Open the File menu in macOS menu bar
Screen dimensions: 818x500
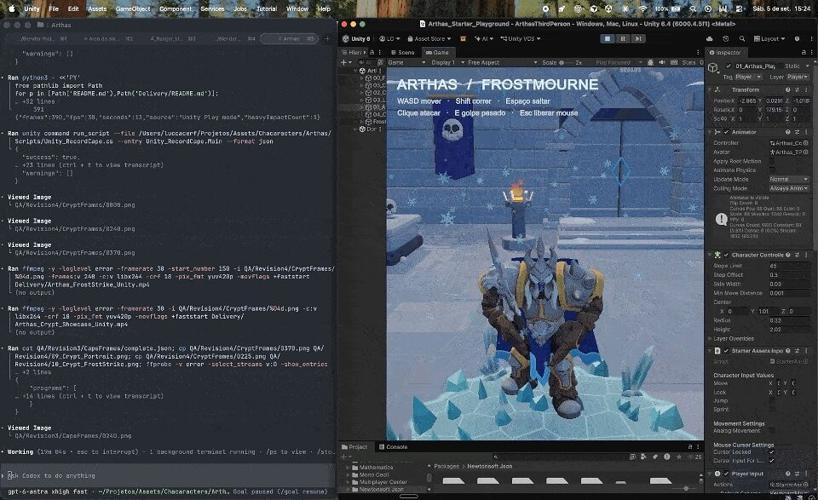point(53,9)
